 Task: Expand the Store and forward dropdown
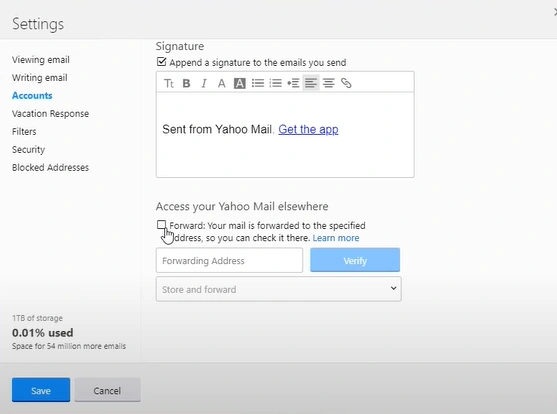point(279,289)
